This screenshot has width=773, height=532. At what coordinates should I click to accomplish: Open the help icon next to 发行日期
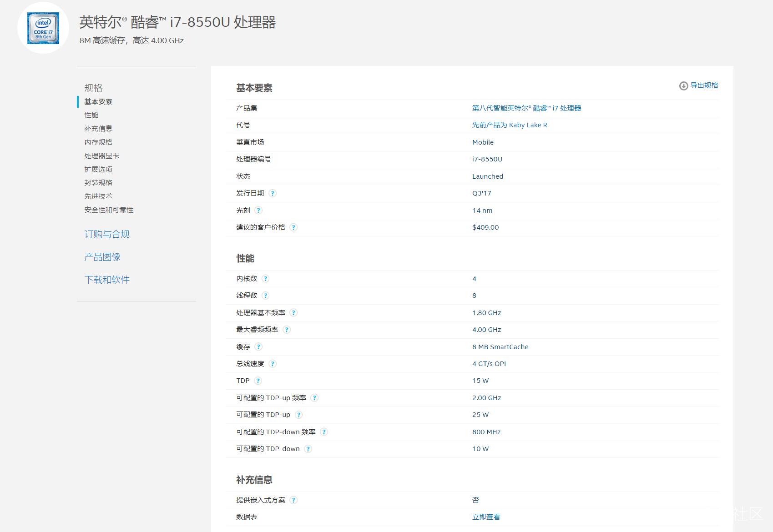pos(273,193)
